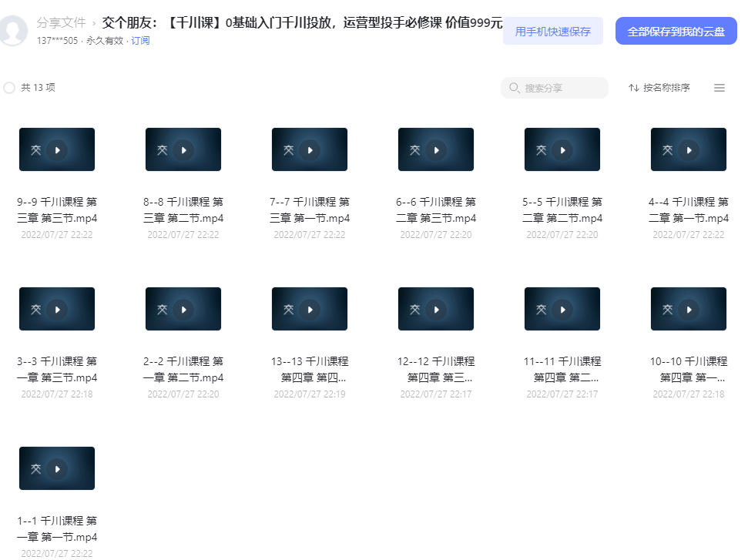Screen dimensions: 748x560
Task: Click 全部保存到我的云盘 button
Action: pyautogui.click(x=676, y=31)
